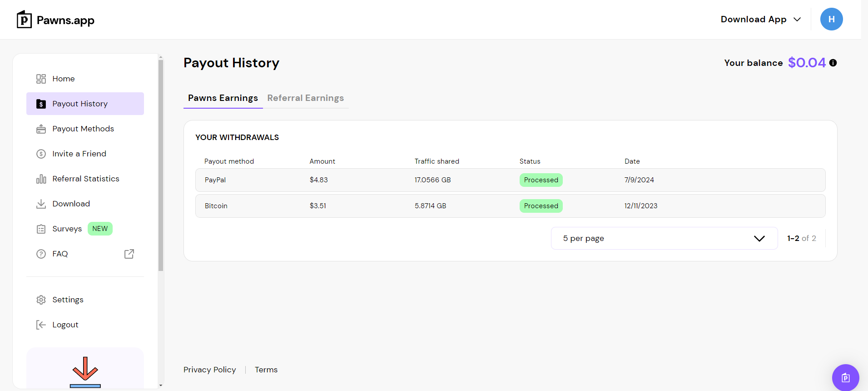This screenshot has width=868, height=391.
Task: Click the 17.0566 GB traffic value
Action: [x=433, y=180]
